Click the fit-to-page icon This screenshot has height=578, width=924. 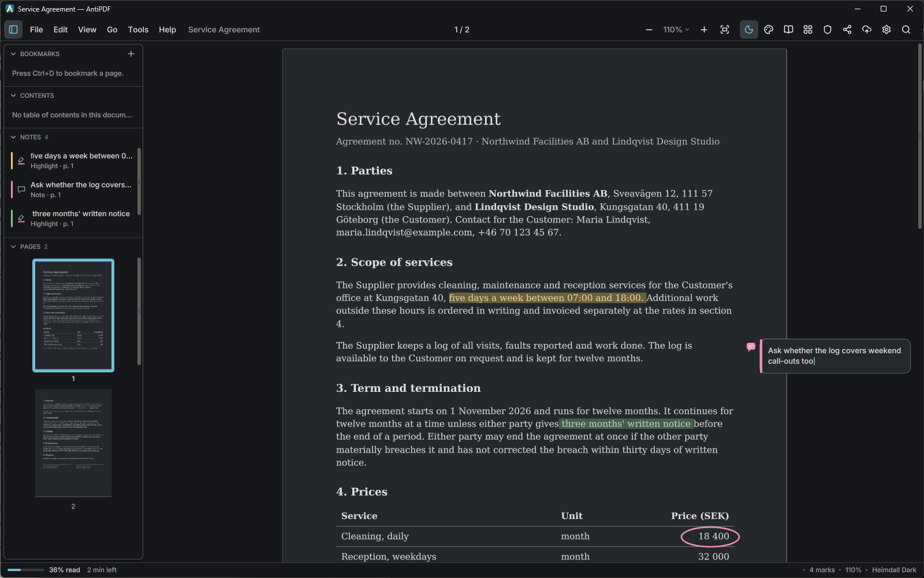pos(725,29)
